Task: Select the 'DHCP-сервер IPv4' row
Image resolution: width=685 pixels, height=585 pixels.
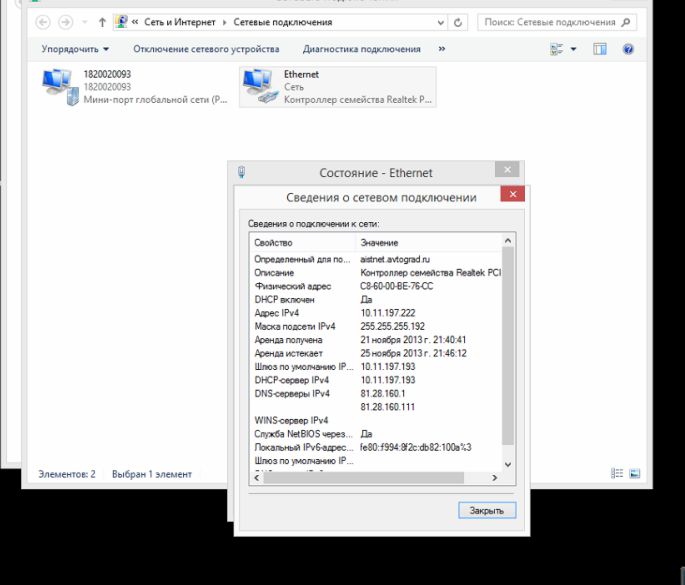Action: pos(376,380)
